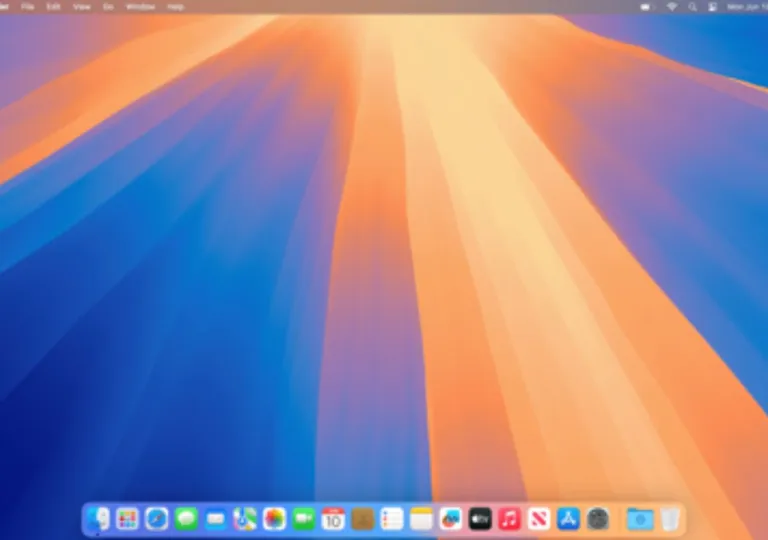Open Finder from the Dock
Image resolution: width=768 pixels, height=540 pixels.
(98, 518)
